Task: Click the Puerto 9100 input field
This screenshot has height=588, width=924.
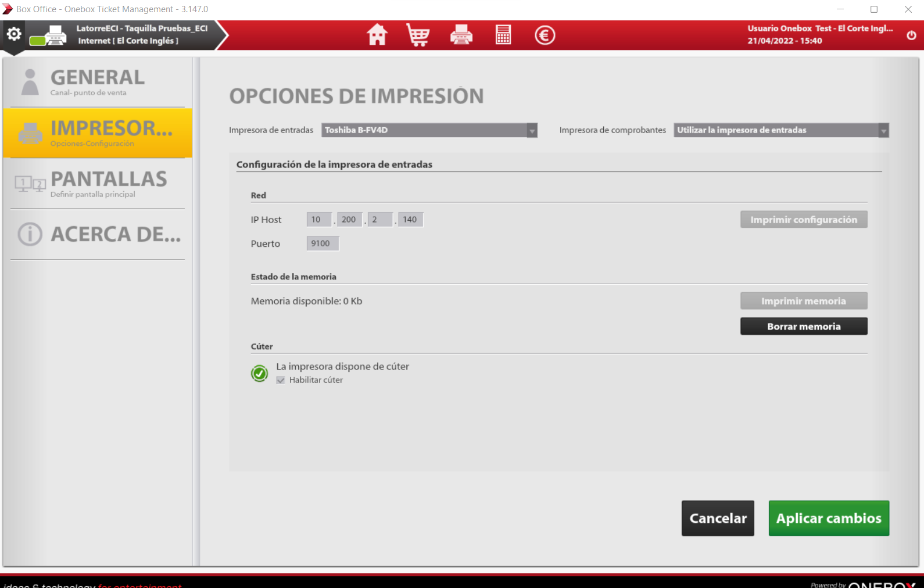Action: point(323,243)
